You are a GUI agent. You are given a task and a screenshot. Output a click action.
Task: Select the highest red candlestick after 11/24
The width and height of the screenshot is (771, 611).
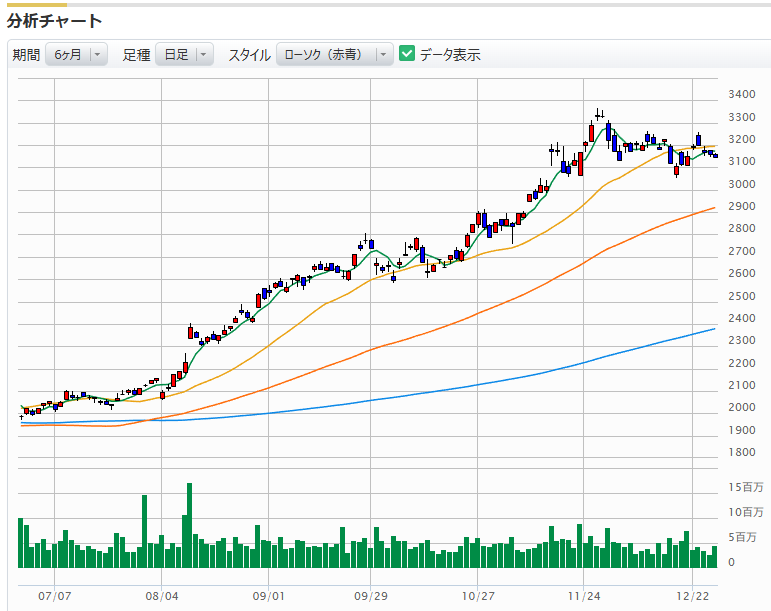click(x=592, y=132)
